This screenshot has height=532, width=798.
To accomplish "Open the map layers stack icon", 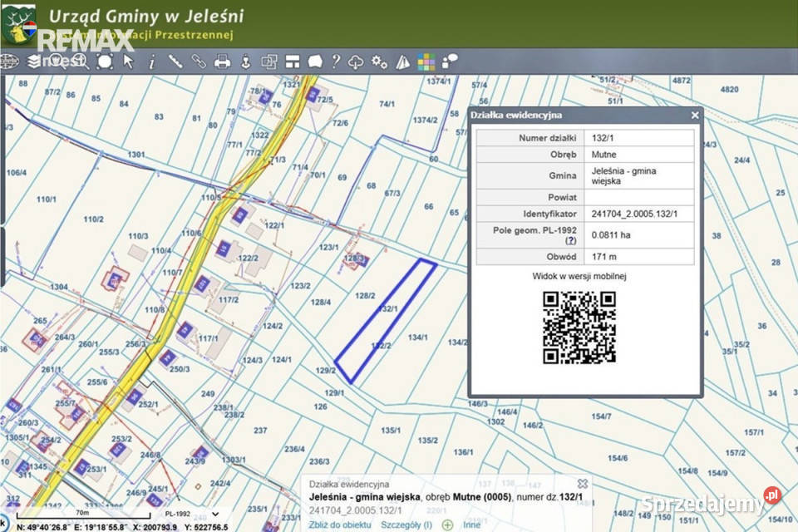I will click(x=34, y=62).
